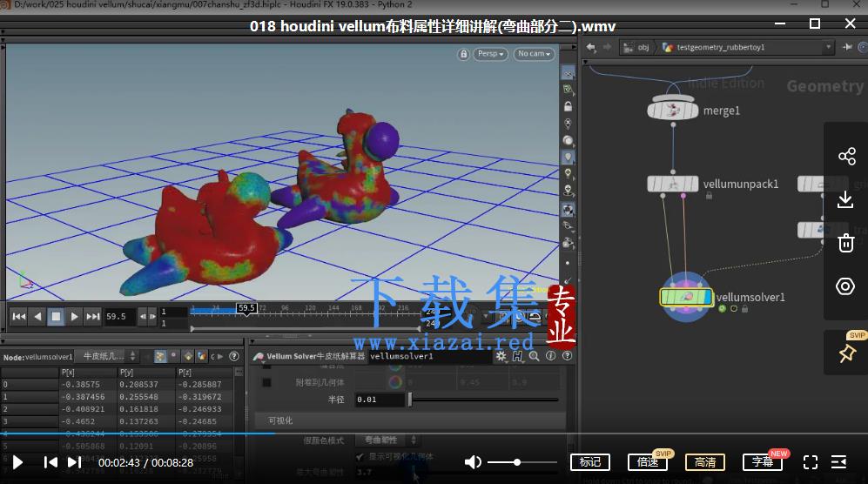The image size is (868, 484).
Task: Select the vellumsolver1 node
Action: click(x=685, y=298)
